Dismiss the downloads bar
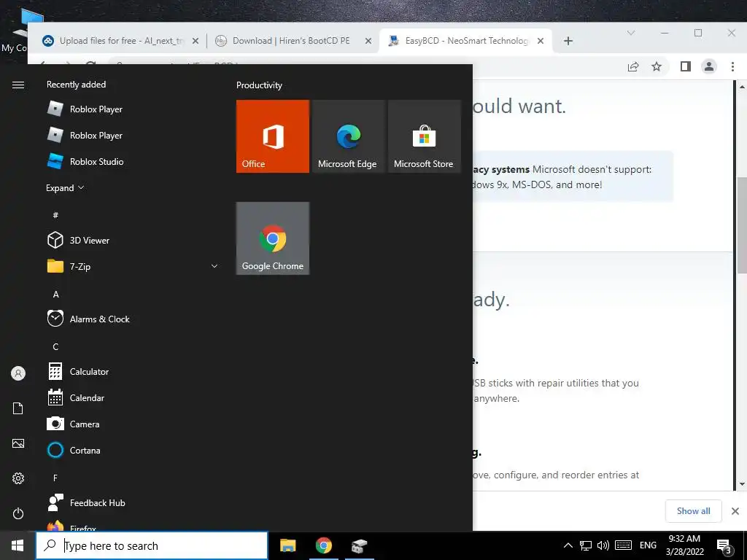The width and height of the screenshot is (747, 560). pyautogui.click(x=735, y=511)
